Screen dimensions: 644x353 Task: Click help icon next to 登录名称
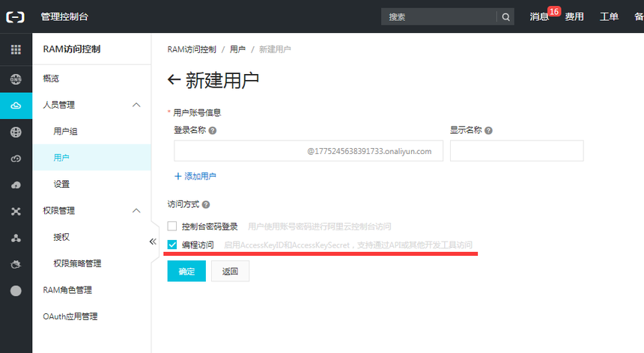[213, 130]
